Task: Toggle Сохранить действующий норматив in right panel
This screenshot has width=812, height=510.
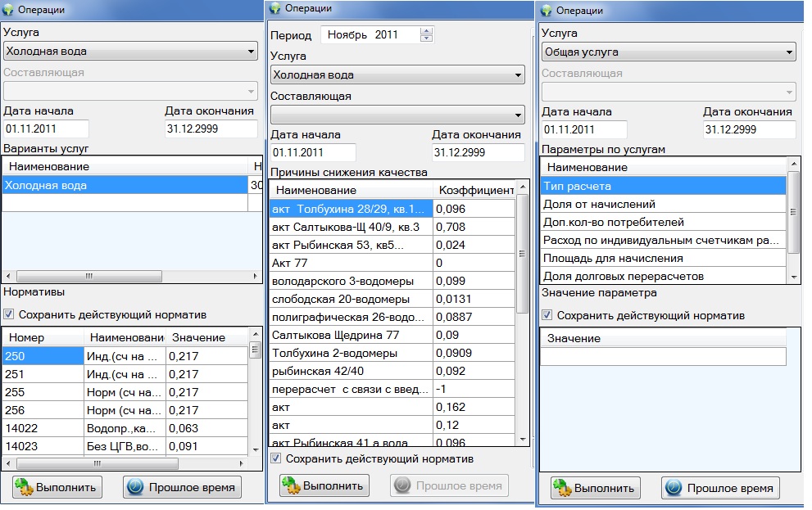Action: pos(547,315)
